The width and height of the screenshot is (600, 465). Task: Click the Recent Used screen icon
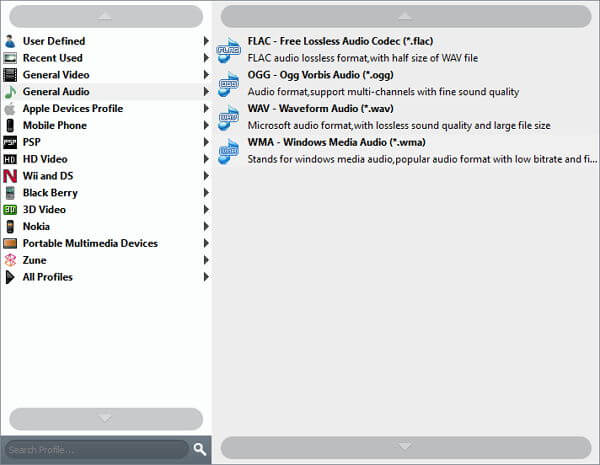click(x=10, y=58)
